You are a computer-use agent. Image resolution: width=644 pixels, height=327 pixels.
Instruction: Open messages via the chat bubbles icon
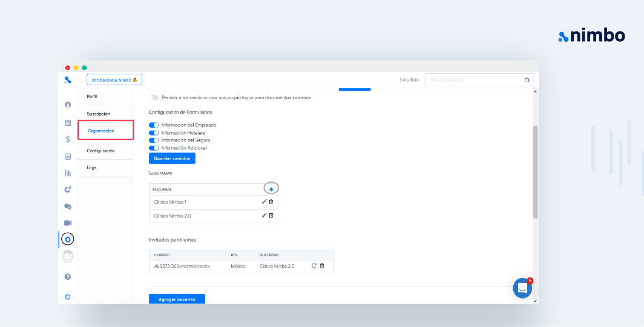[x=68, y=207]
